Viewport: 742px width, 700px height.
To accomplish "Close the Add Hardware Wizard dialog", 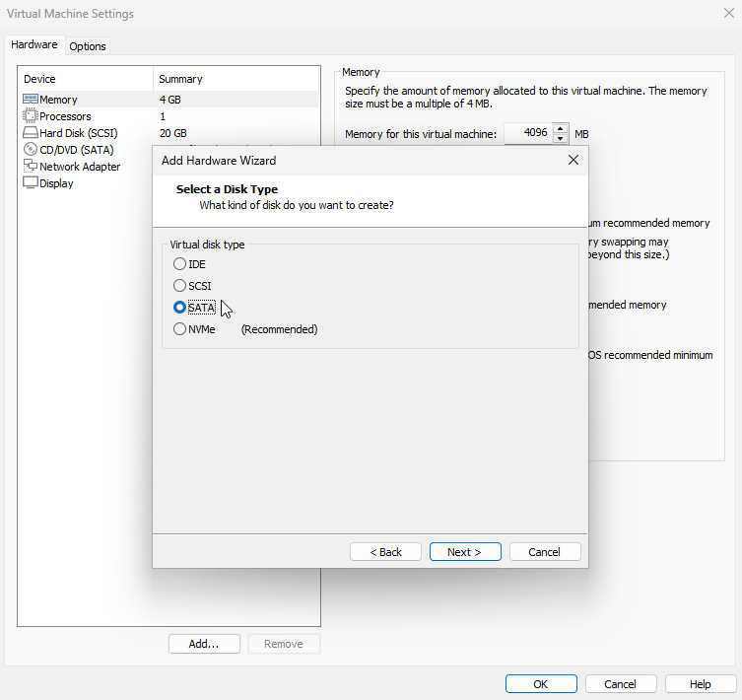I will coord(573,160).
